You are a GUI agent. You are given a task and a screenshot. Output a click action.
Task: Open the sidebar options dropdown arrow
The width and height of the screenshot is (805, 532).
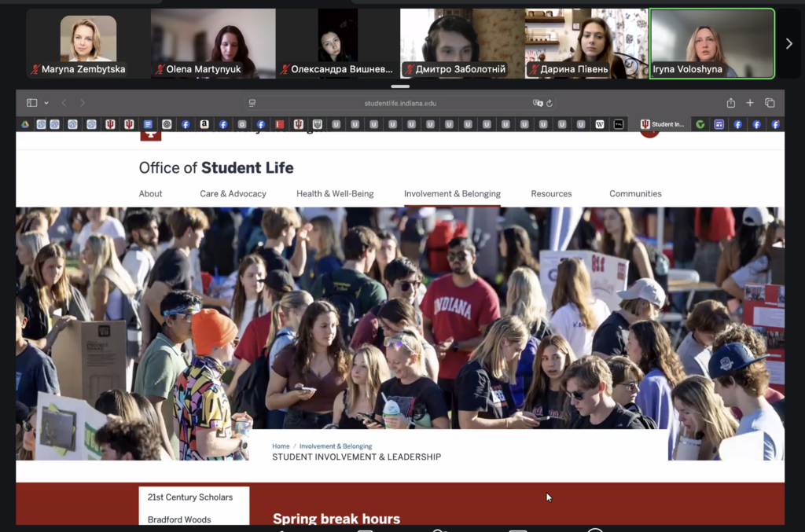pos(46,103)
